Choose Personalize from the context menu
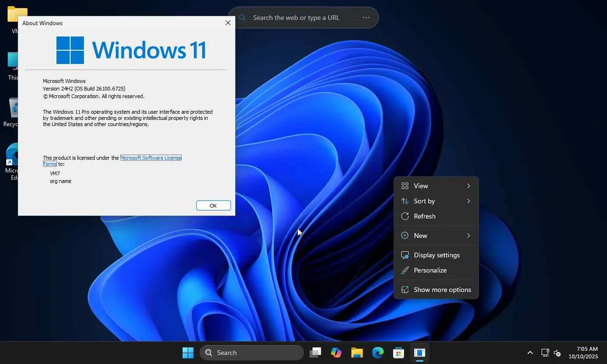This screenshot has width=607, height=364. (436, 270)
